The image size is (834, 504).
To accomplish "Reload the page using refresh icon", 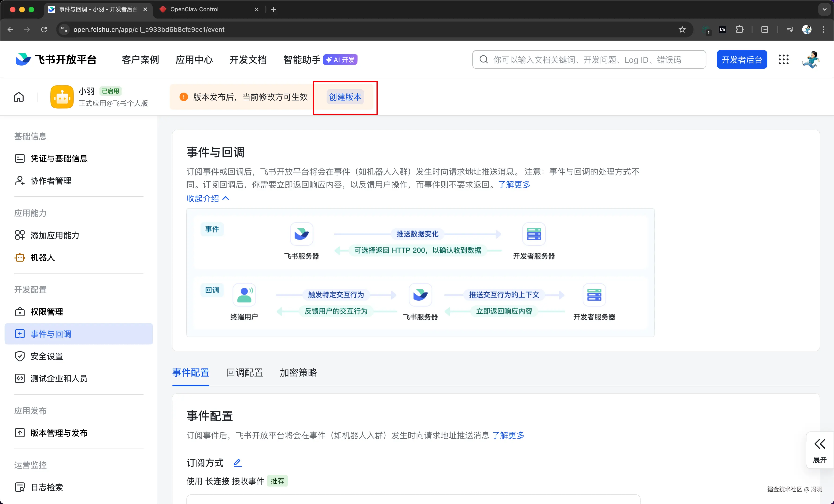I will pos(44,29).
